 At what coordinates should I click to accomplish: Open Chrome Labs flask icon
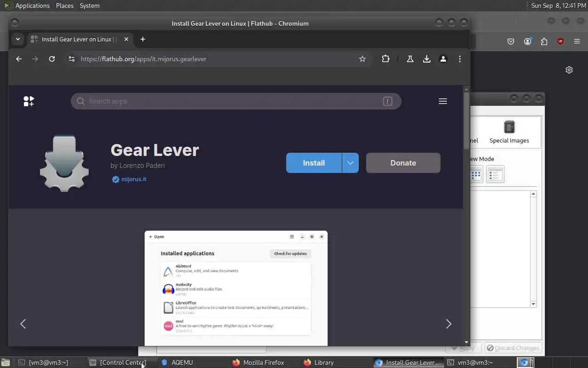pyautogui.click(x=410, y=59)
